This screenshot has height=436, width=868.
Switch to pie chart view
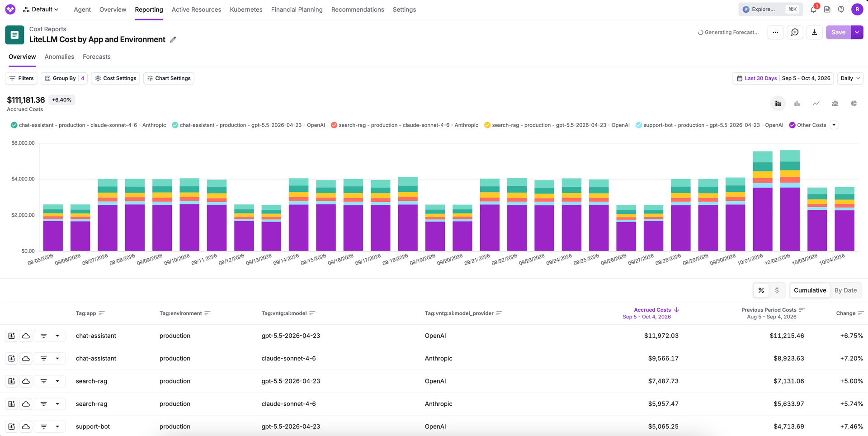[854, 104]
